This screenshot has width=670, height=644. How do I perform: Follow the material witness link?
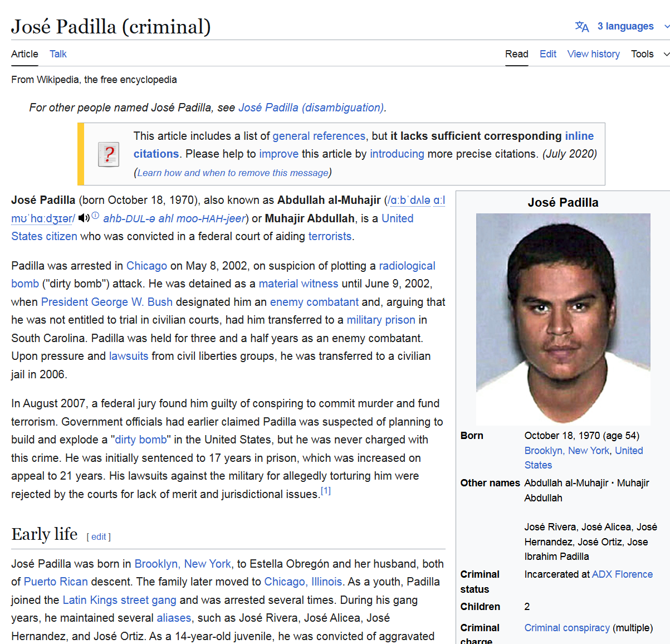point(299,284)
